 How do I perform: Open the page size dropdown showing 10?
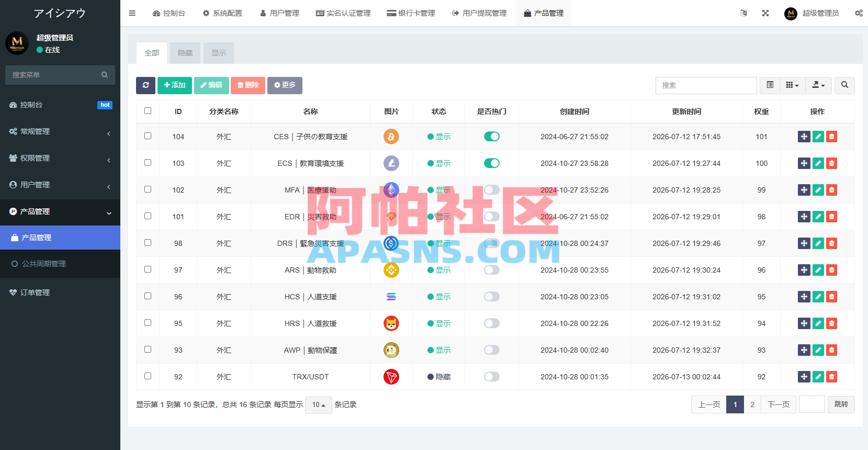click(x=319, y=404)
